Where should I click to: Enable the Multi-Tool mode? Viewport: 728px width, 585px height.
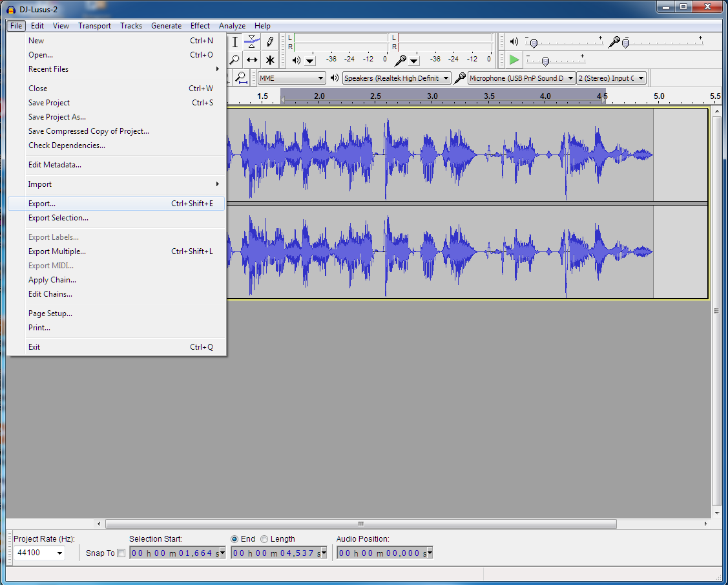[269, 59]
